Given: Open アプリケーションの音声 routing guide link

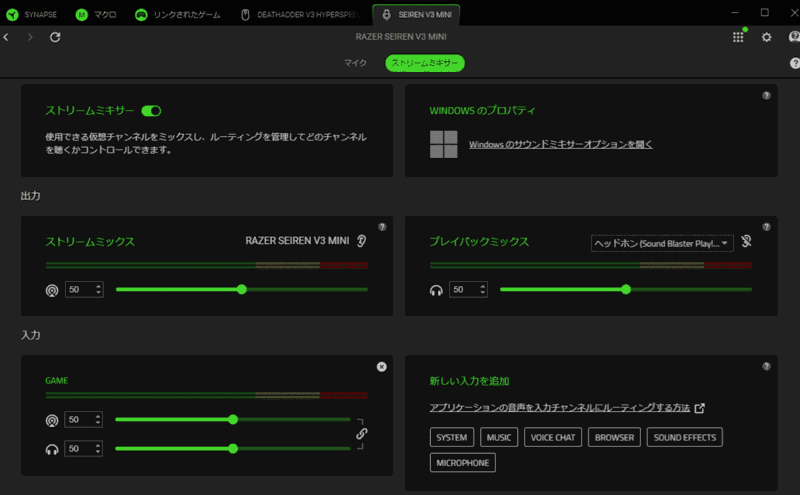Looking at the screenshot, I should click(560, 408).
